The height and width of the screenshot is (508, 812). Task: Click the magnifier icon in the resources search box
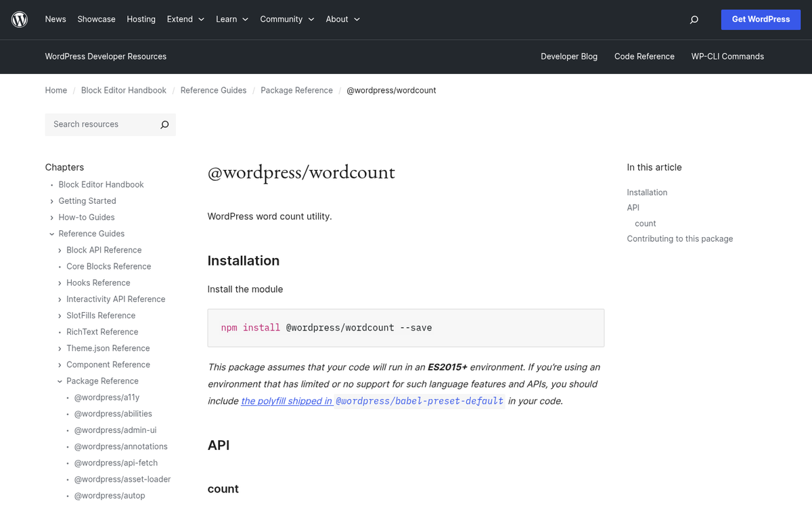(164, 125)
